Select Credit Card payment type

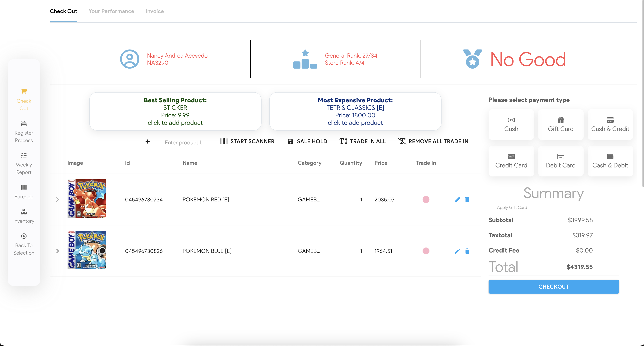[x=511, y=161]
